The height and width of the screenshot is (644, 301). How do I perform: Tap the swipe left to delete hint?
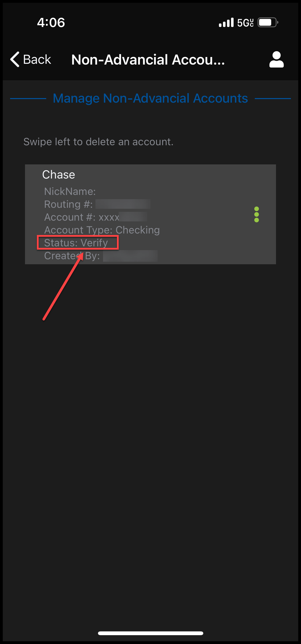tap(98, 142)
